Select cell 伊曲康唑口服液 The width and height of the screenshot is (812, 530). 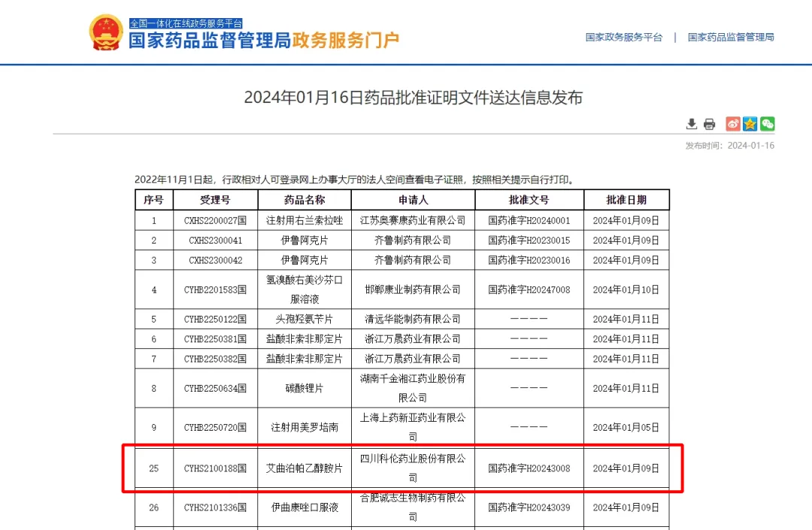304,507
